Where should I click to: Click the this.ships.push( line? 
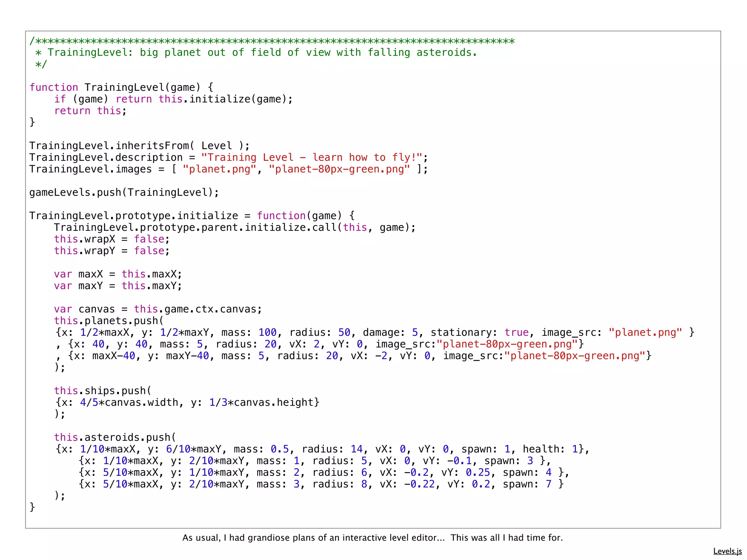[102, 391]
